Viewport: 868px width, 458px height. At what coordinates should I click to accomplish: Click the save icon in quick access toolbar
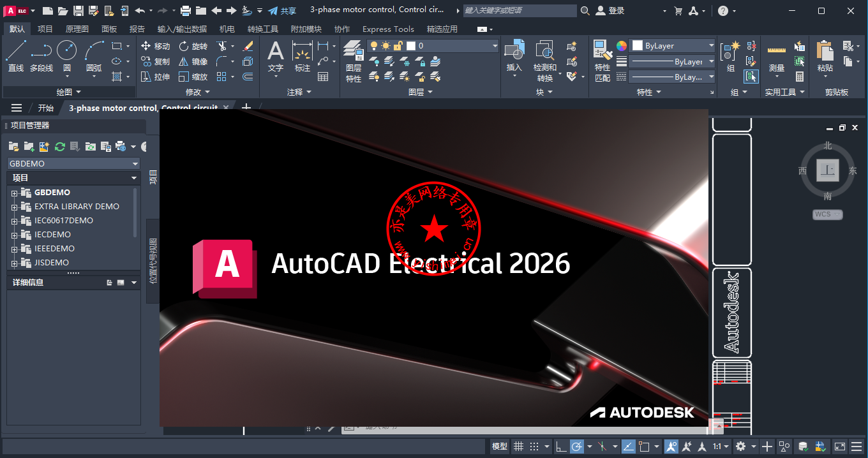point(78,11)
